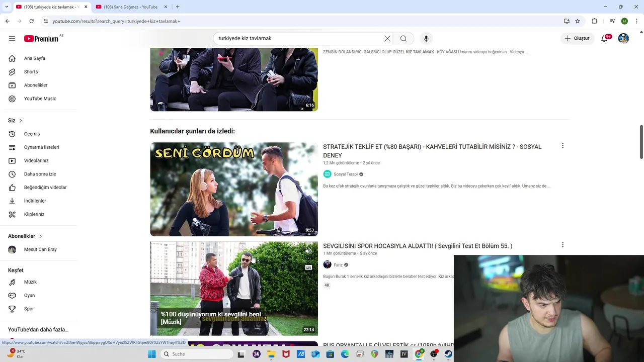Open the YouTube hamburger guide menu
644x362 pixels.
12,38
